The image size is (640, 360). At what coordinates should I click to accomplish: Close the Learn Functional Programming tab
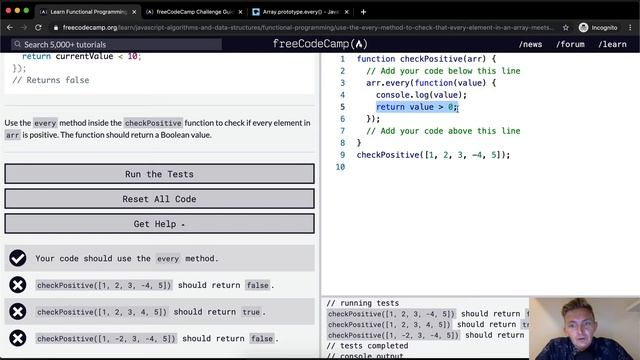pyautogui.click(x=134, y=12)
